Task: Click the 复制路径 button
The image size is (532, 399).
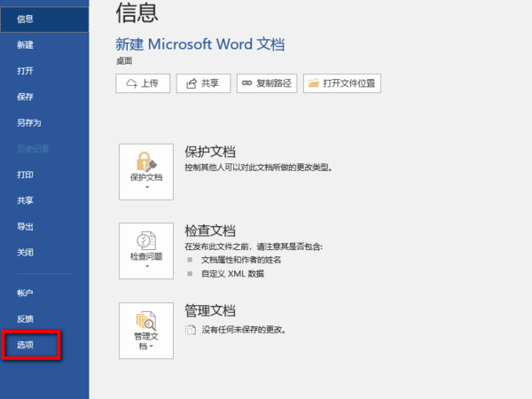Action: 267,83
